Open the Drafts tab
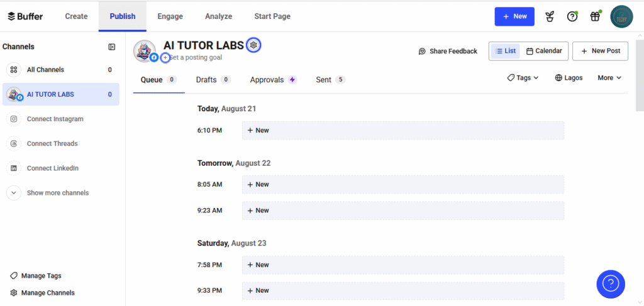The height and width of the screenshot is (306, 644). pyautogui.click(x=214, y=80)
